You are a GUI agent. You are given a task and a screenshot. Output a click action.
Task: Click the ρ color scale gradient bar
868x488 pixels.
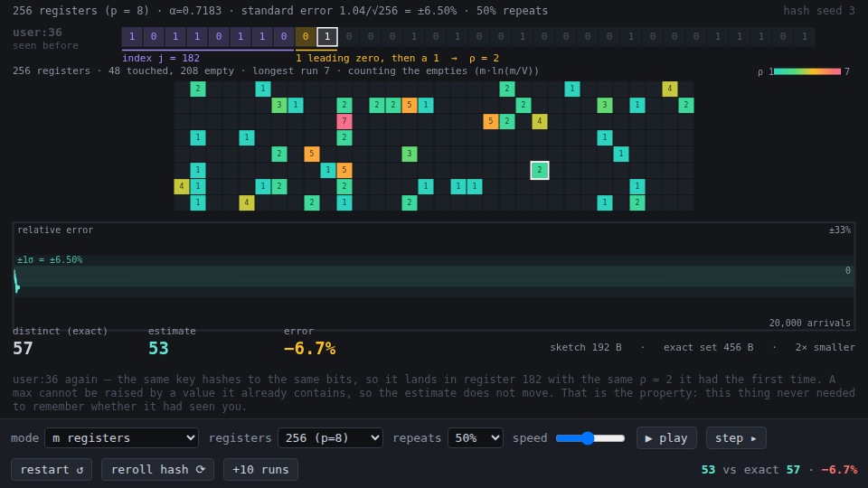[807, 71]
